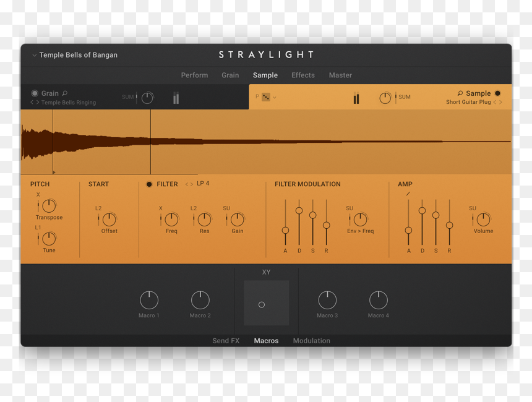Click the AMP envelope curve icon
Screen dimensions: 532x402
408,194
